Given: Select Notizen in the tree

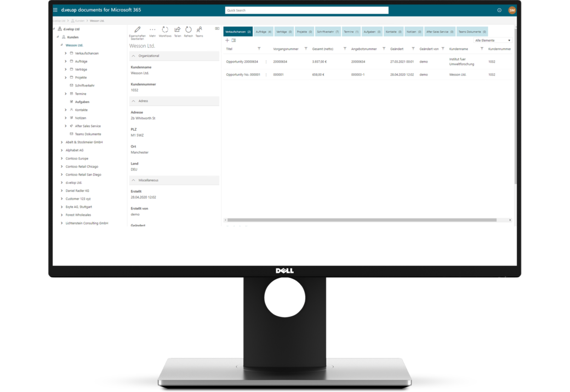Looking at the screenshot, I should 81,118.
